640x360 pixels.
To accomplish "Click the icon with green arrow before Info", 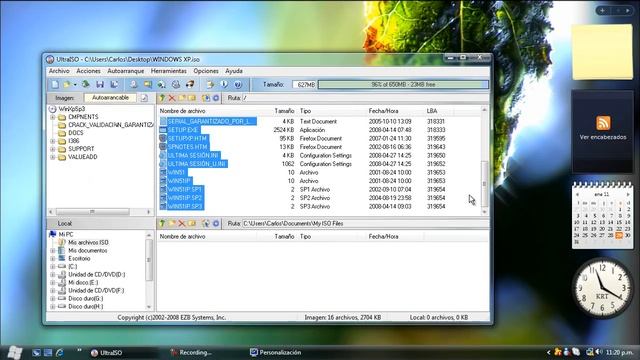I will pos(210,84).
